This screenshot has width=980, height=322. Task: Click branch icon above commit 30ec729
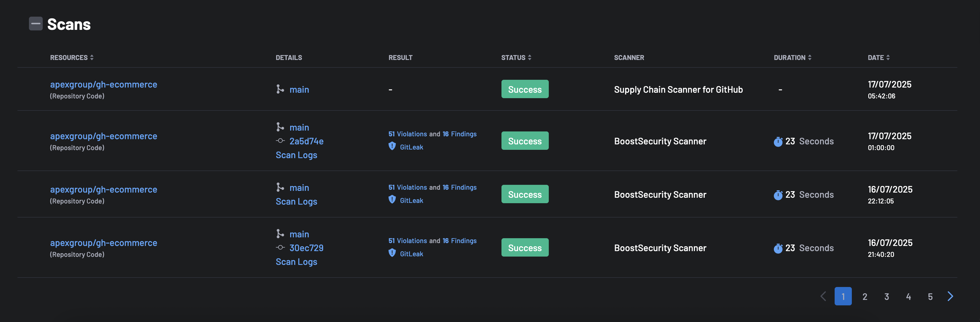(280, 234)
